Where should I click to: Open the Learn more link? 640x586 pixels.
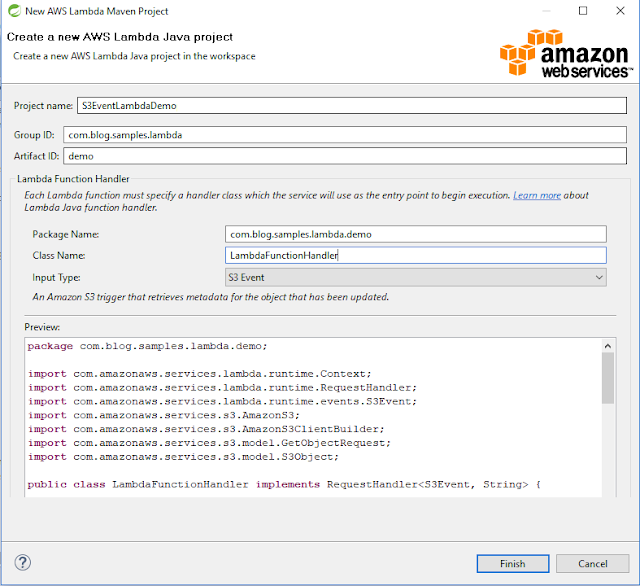click(x=537, y=195)
